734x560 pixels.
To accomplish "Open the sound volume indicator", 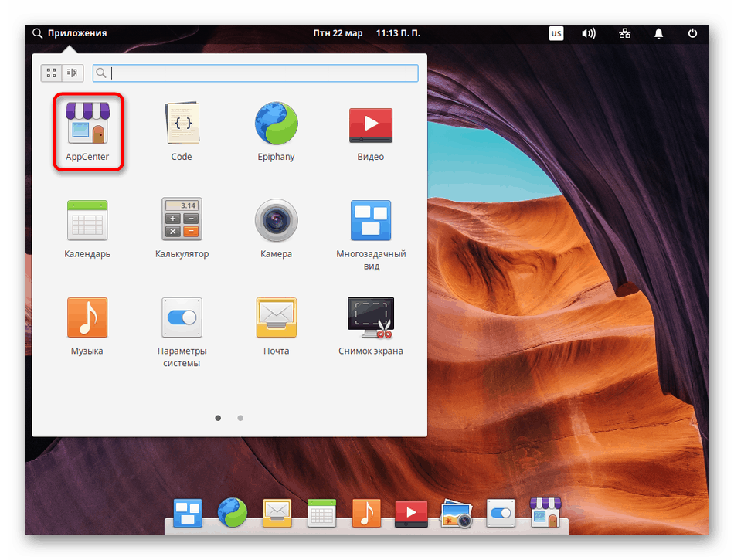I will (589, 33).
